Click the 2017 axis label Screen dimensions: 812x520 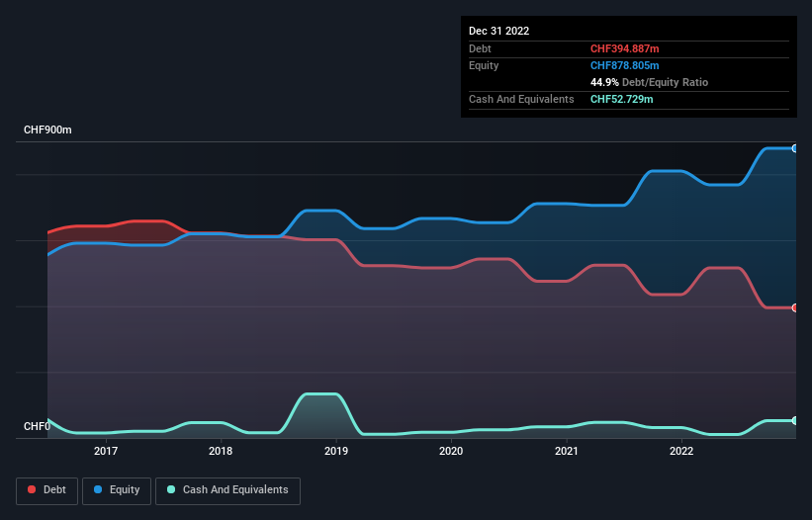[x=106, y=451]
